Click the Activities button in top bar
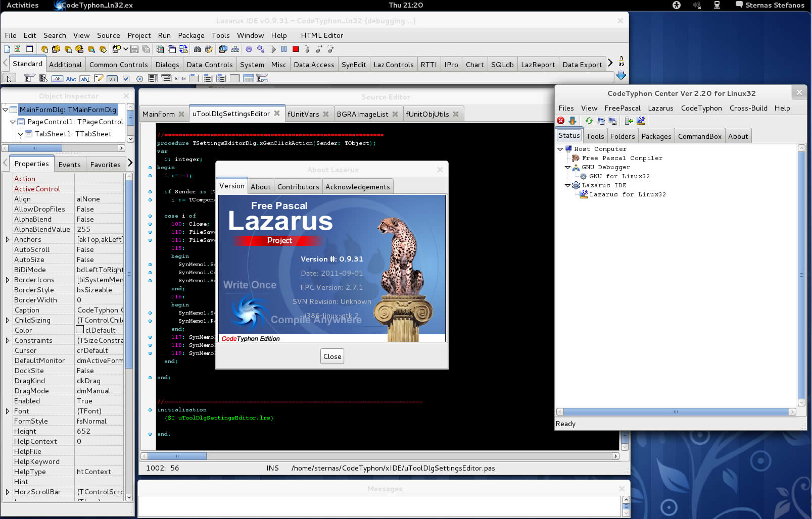812x519 pixels. 22,5
